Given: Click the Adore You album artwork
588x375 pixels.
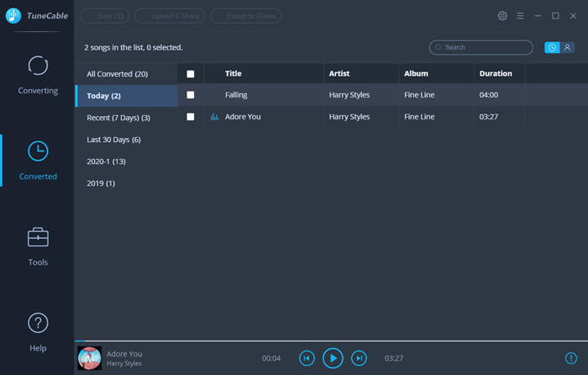Looking at the screenshot, I should (90, 358).
